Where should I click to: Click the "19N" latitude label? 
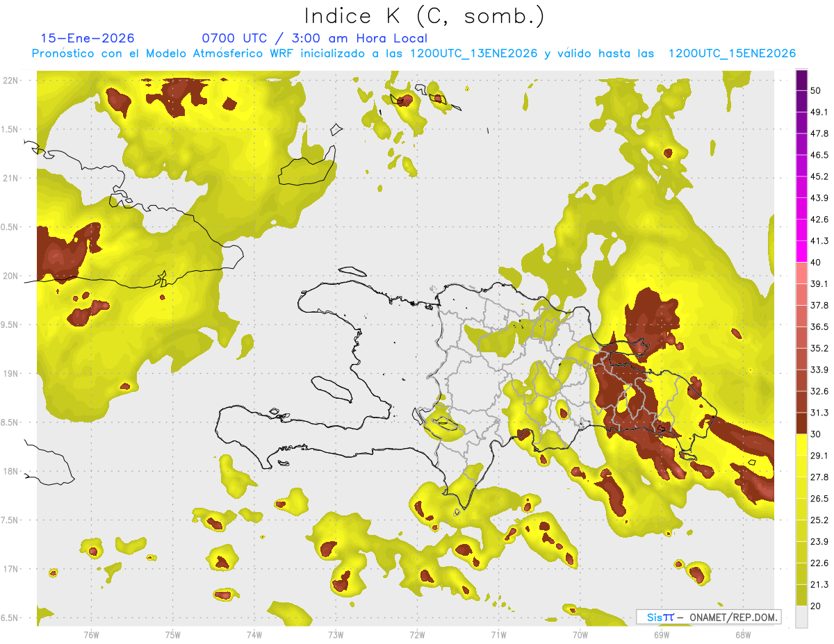[x=11, y=374]
